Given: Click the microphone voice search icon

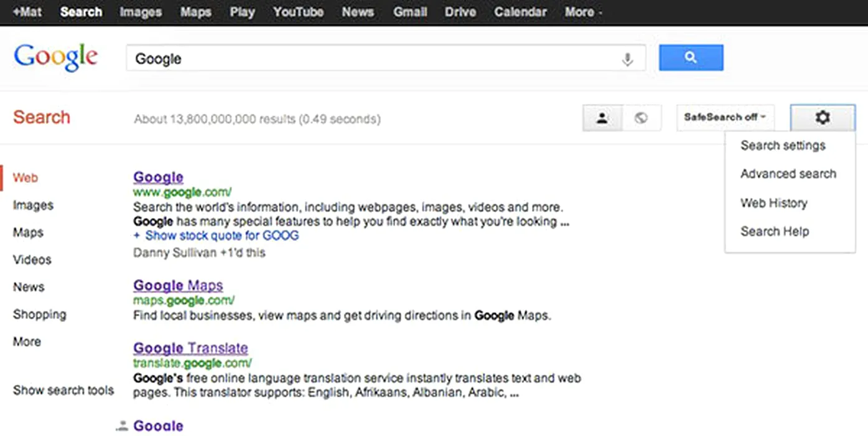Looking at the screenshot, I should (627, 59).
